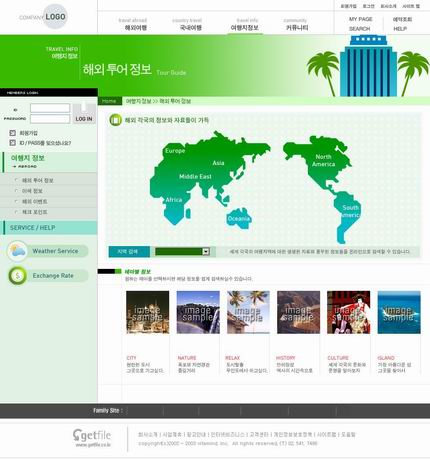Open the Exchange Rate link
The width and height of the screenshot is (430, 459).
53,276
